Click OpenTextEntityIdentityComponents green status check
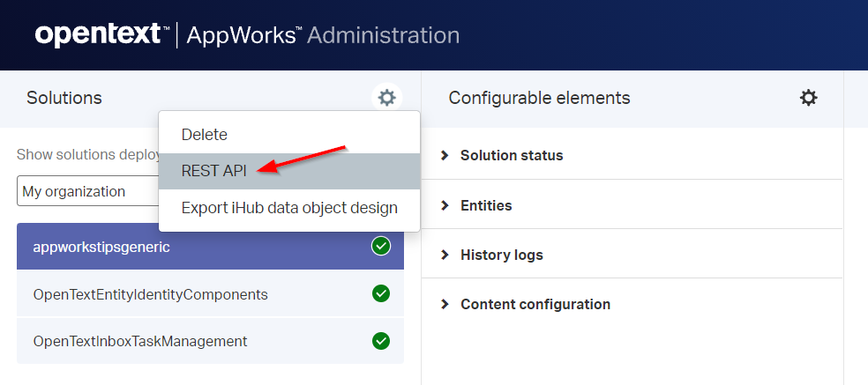868x385 pixels. (x=381, y=294)
